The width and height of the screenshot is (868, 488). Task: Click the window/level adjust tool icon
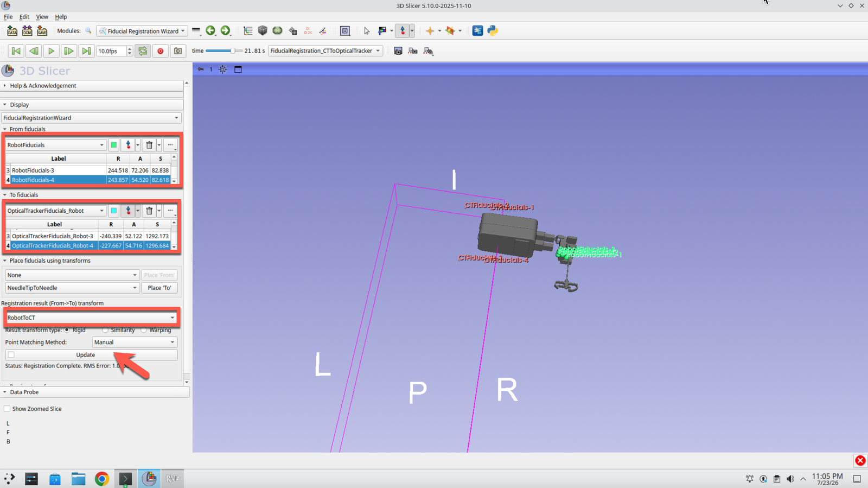coord(382,31)
